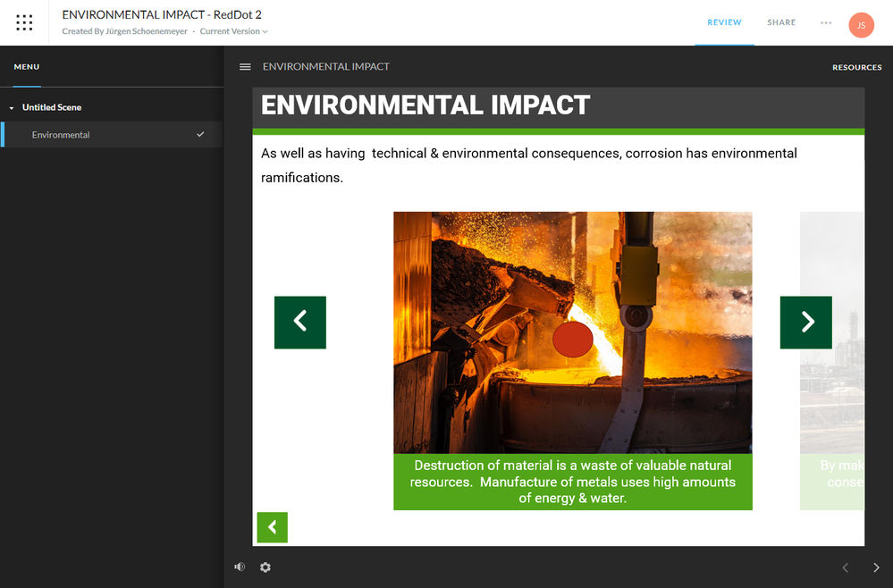The image size is (893, 588).
Task: Open the more options ellipsis menu
Action: point(825,23)
